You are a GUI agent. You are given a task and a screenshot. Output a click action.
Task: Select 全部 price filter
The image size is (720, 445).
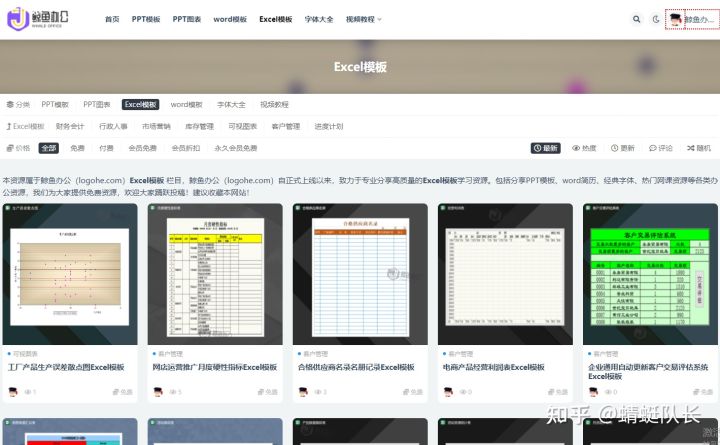pyautogui.click(x=49, y=148)
